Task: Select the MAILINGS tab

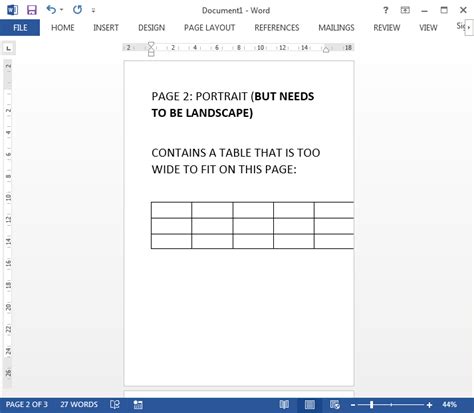Action: point(336,28)
